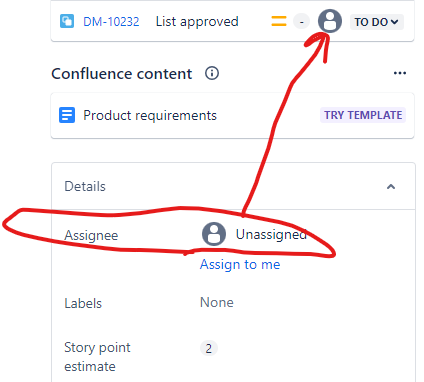Click the medium priority icon on the subtask
Image resolution: width=424 pixels, height=382 pixels.
point(279,21)
